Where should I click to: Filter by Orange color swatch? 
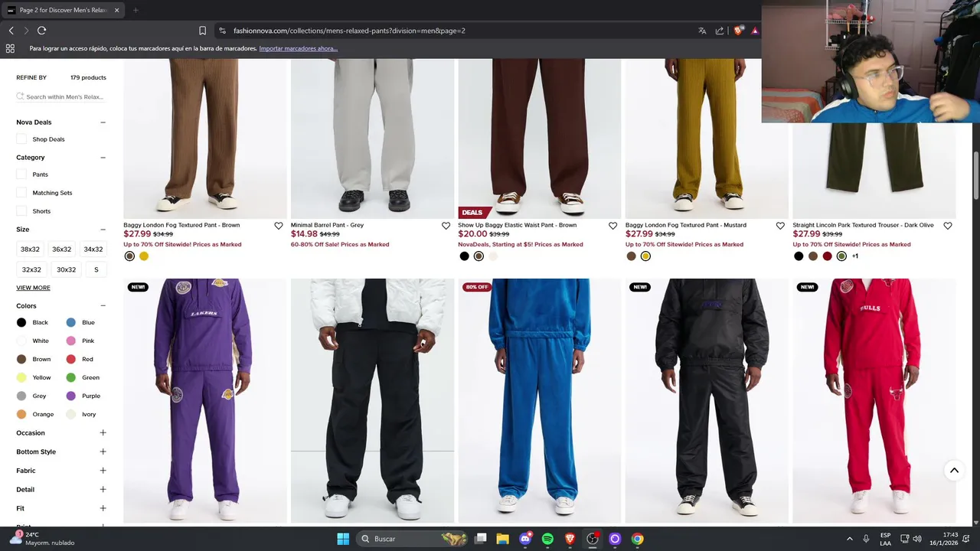click(21, 414)
